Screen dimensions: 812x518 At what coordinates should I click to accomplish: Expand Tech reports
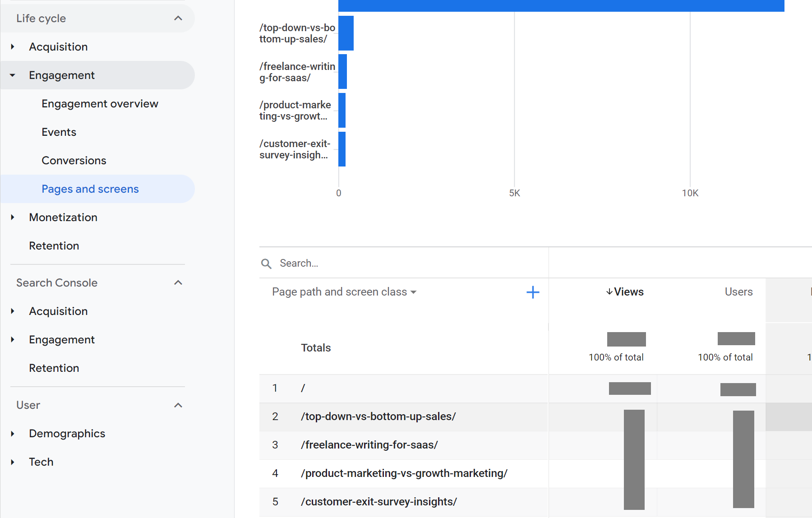pyautogui.click(x=13, y=462)
